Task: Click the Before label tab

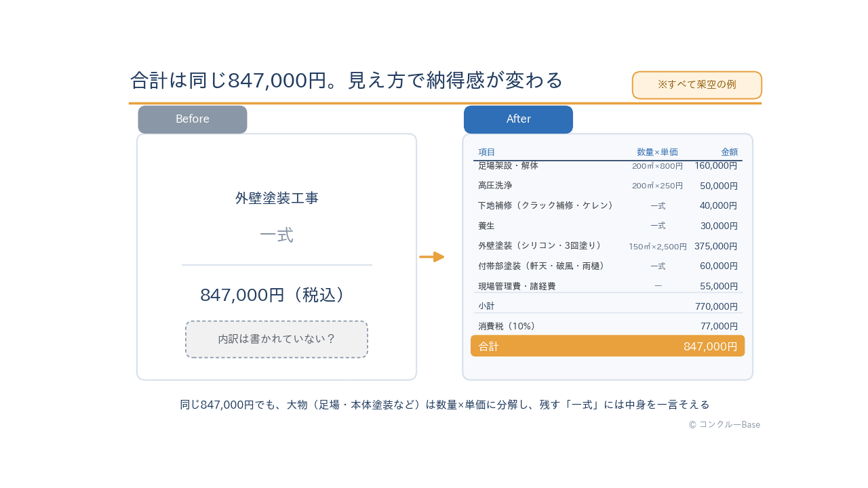Action: tap(193, 119)
